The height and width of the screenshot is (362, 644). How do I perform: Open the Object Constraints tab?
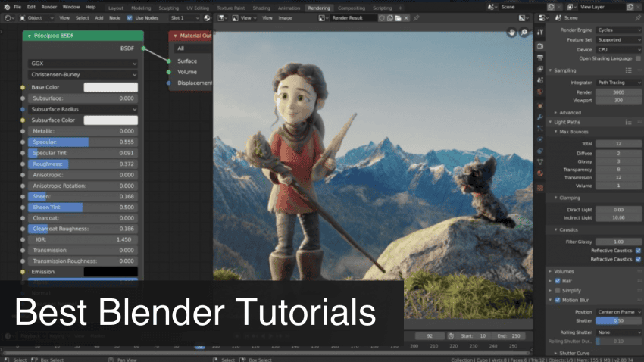540,151
